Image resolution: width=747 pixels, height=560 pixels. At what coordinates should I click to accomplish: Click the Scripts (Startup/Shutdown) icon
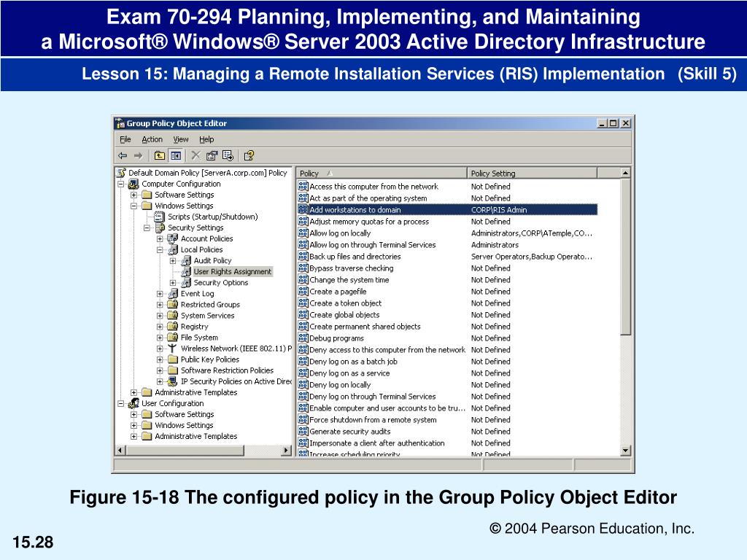[x=160, y=217]
